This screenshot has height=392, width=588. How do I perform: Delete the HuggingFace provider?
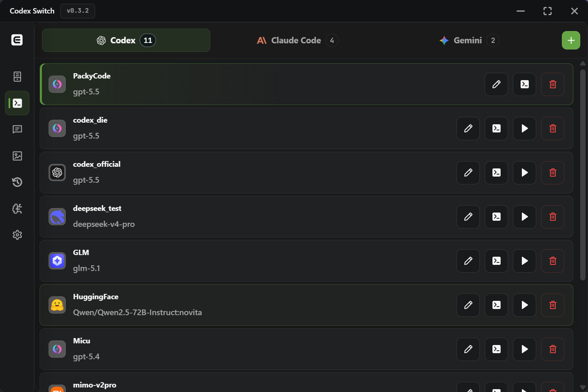tap(552, 305)
